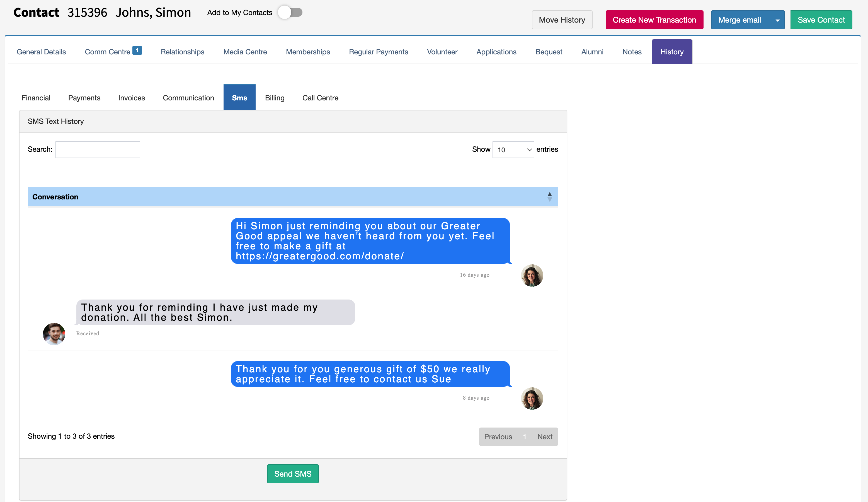Open the Merge email dropdown arrow

click(777, 20)
